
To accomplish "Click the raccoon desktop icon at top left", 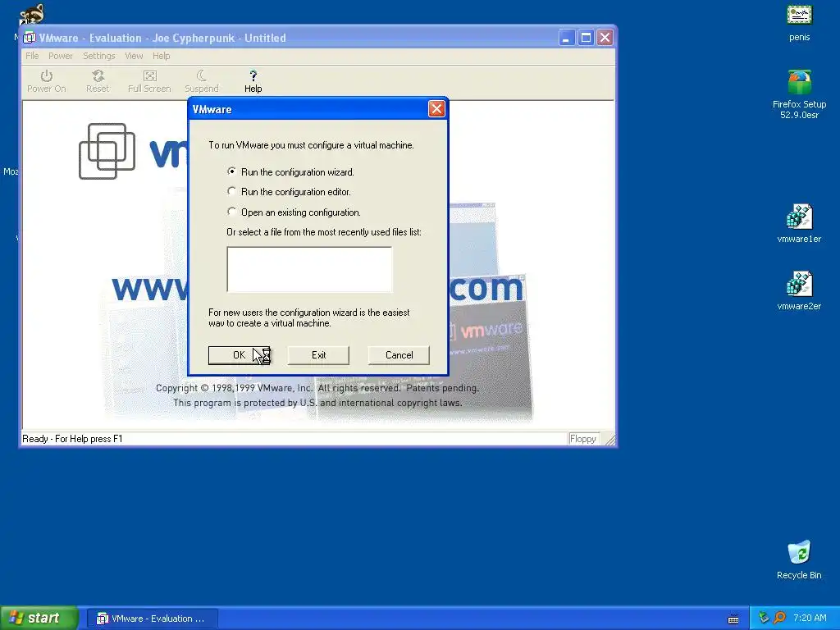I will pyautogui.click(x=31, y=13).
